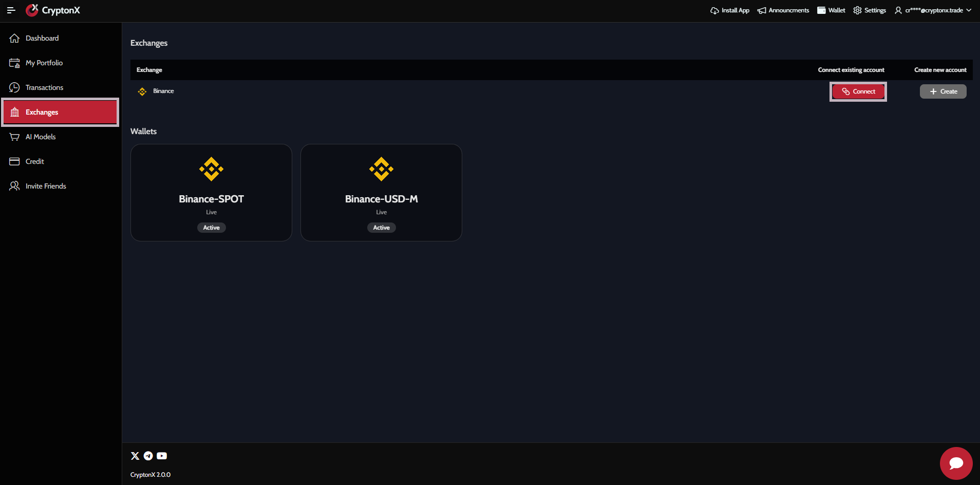Open the live chat bubble

tap(956, 463)
